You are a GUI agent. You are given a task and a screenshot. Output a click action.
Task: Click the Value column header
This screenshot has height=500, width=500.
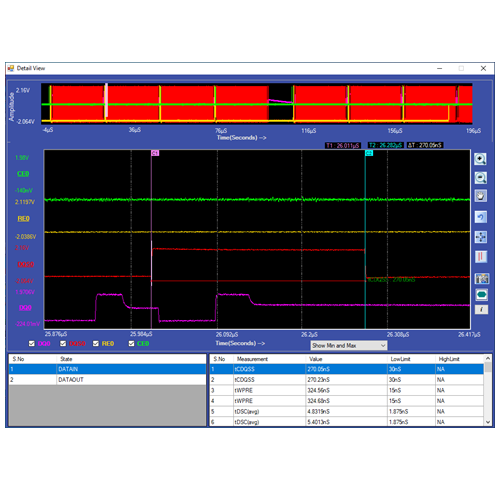(x=316, y=359)
